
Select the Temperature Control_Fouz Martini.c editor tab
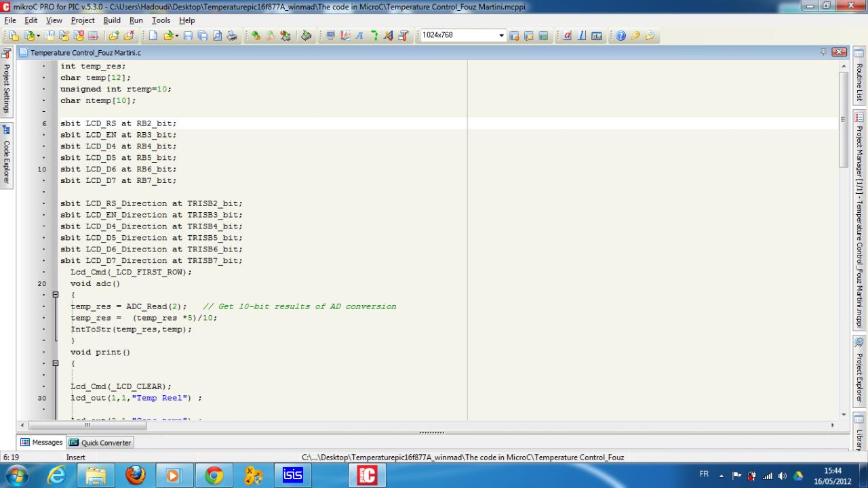(x=81, y=52)
